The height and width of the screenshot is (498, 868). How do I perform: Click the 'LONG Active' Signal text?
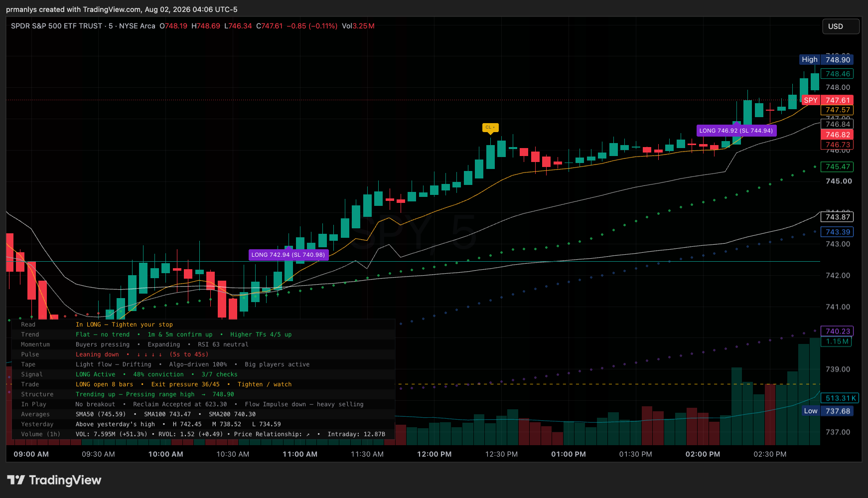96,374
